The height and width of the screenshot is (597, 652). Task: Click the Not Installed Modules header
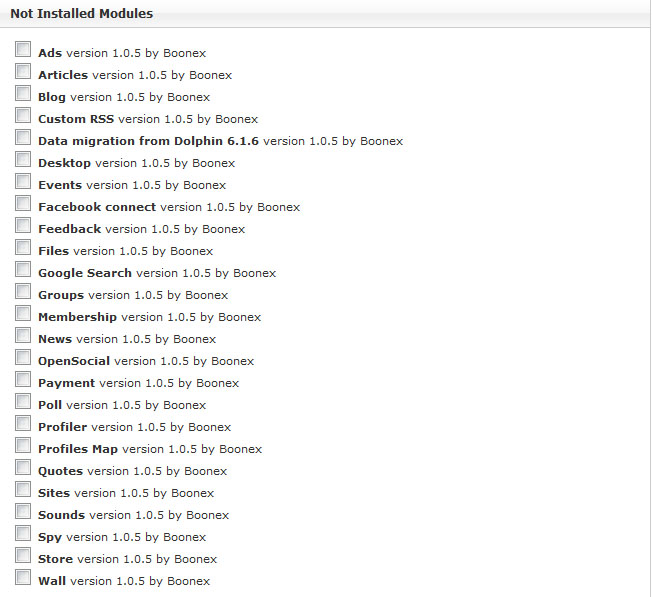point(81,14)
